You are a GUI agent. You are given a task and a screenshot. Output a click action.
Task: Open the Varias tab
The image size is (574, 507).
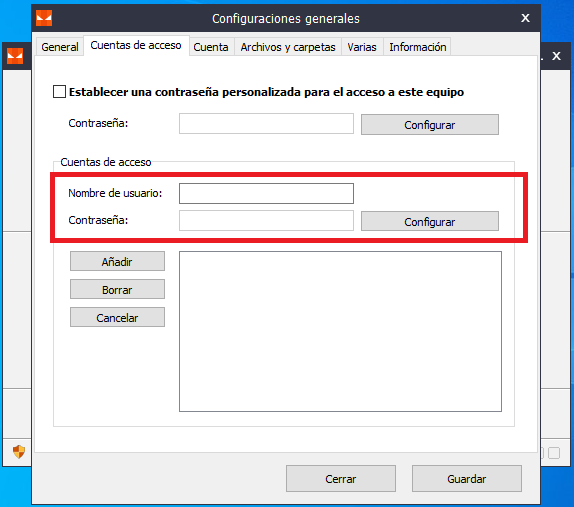click(x=362, y=47)
